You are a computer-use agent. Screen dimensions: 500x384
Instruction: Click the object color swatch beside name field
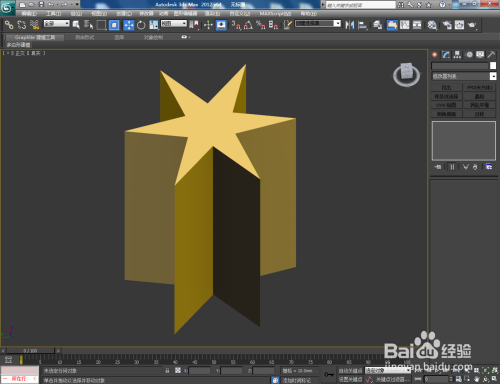493,66
